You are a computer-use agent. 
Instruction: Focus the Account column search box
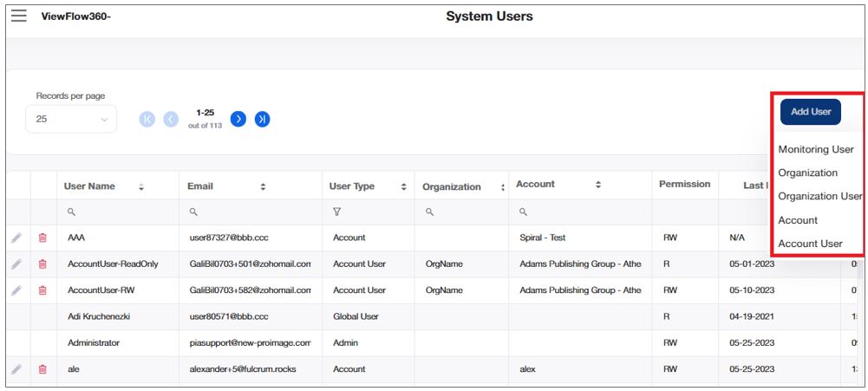coord(581,212)
